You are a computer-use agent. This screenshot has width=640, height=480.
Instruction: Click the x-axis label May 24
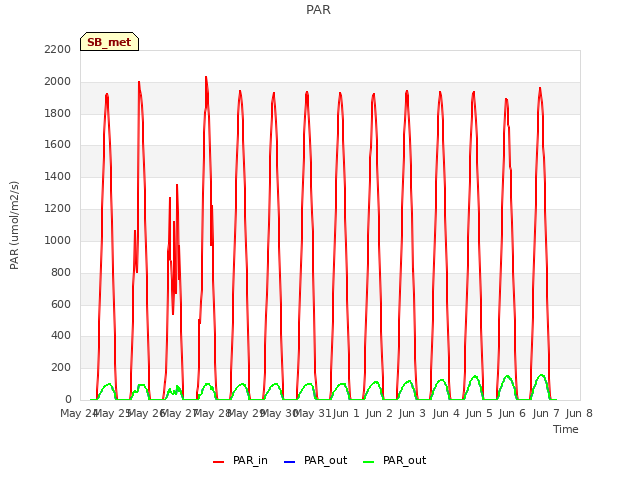(79, 413)
